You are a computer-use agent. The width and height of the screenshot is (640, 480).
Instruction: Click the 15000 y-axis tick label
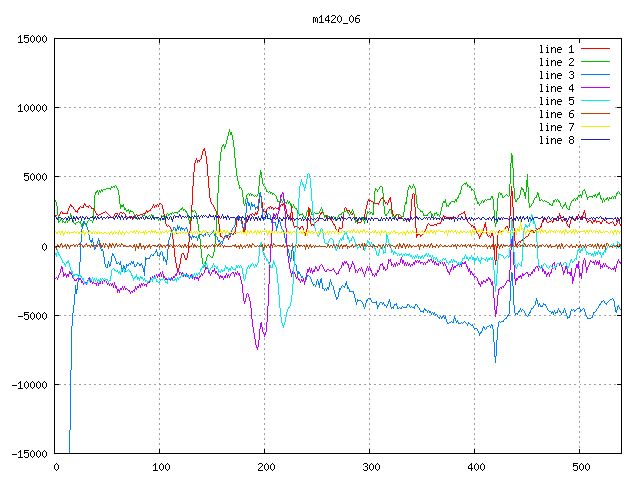(x=30, y=39)
